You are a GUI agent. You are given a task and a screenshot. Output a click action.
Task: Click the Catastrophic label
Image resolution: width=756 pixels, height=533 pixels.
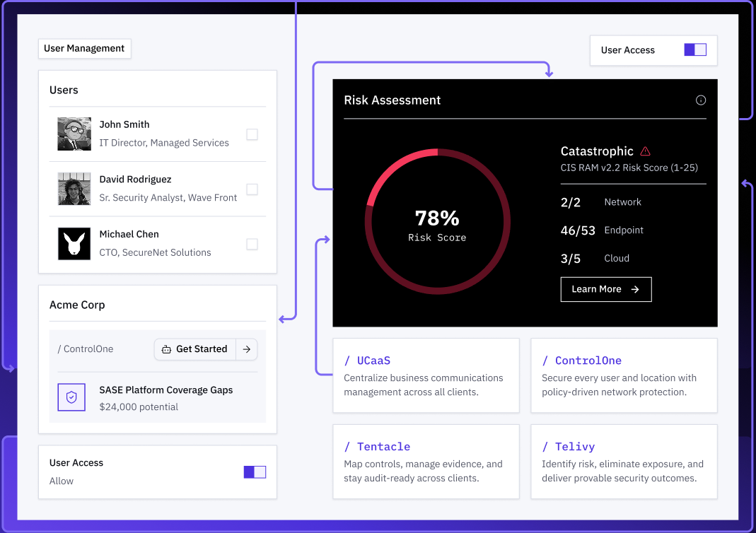[597, 151]
